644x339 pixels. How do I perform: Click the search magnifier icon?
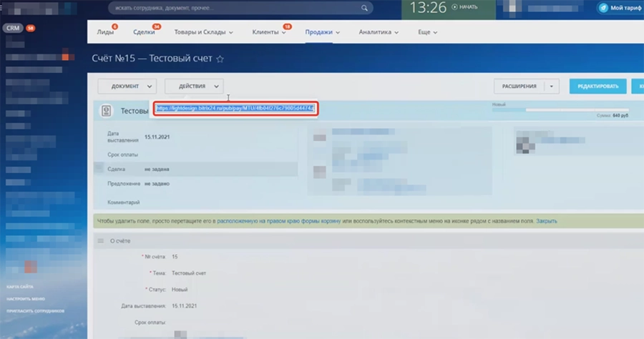364,9
